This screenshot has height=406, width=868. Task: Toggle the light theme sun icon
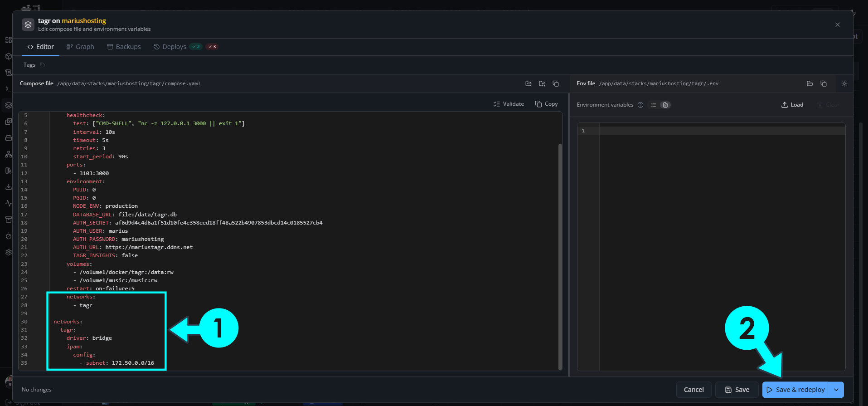coord(844,83)
